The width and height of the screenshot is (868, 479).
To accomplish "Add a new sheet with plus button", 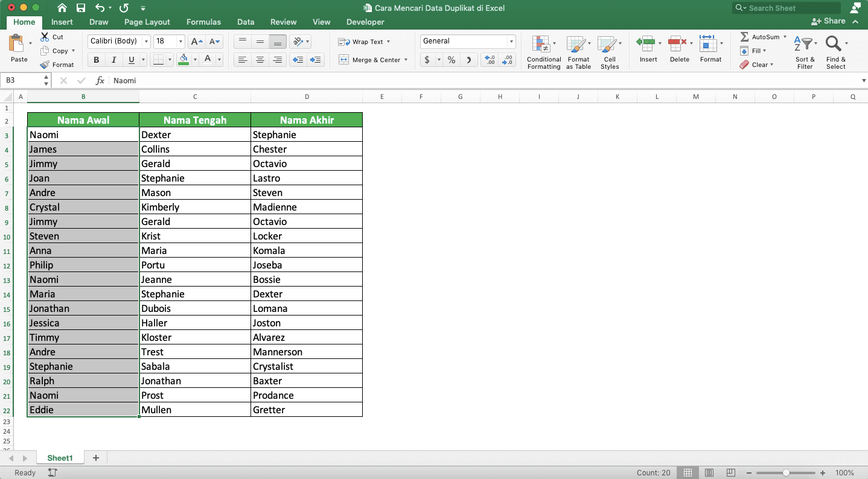I will [x=95, y=458].
